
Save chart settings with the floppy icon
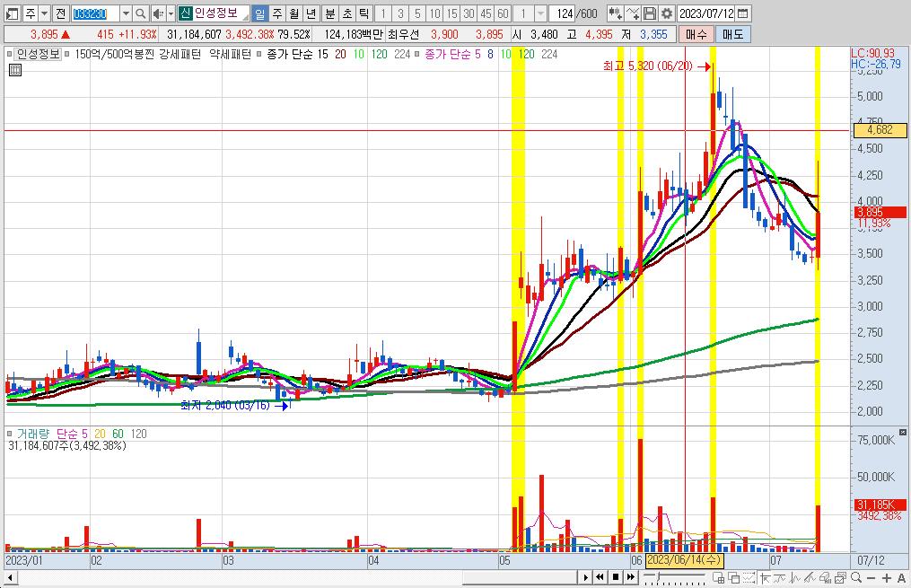[650, 13]
